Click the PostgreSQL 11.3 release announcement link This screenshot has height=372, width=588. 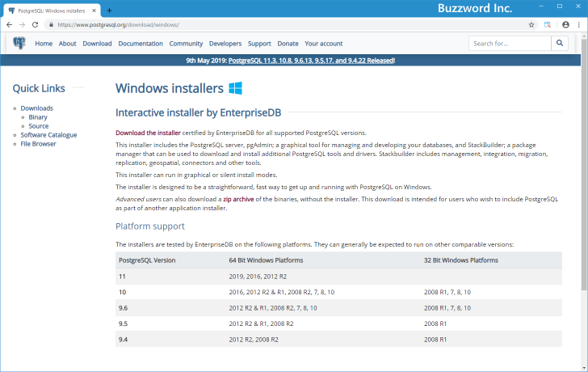point(312,61)
